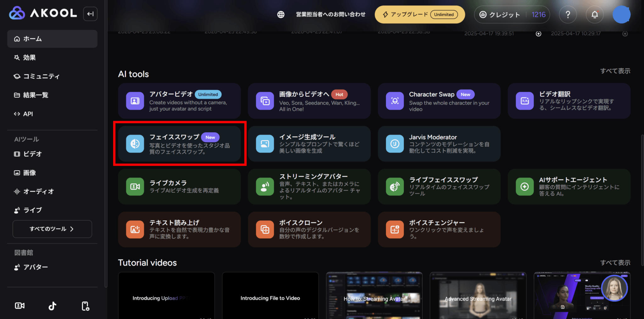Click the mobile device icon in sidebar footer

(x=85, y=306)
